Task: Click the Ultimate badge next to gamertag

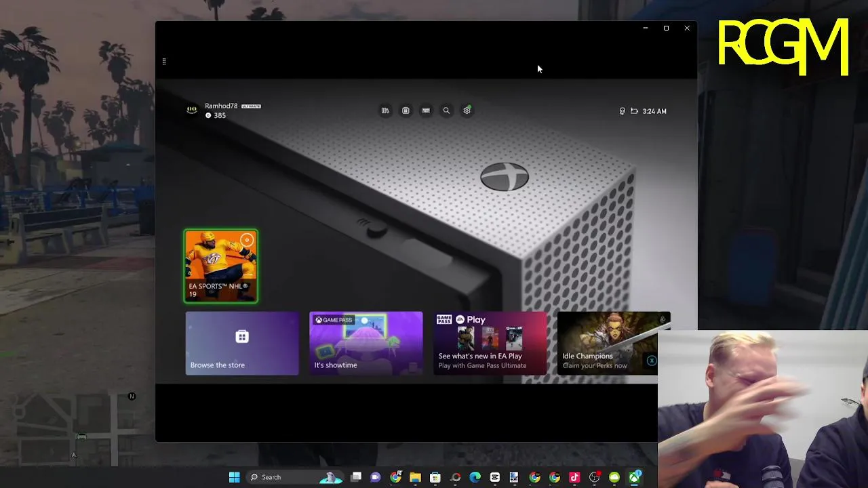Action: 251,106
